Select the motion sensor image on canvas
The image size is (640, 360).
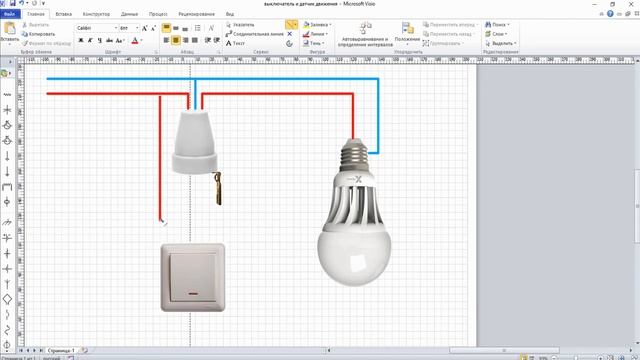(195, 143)
